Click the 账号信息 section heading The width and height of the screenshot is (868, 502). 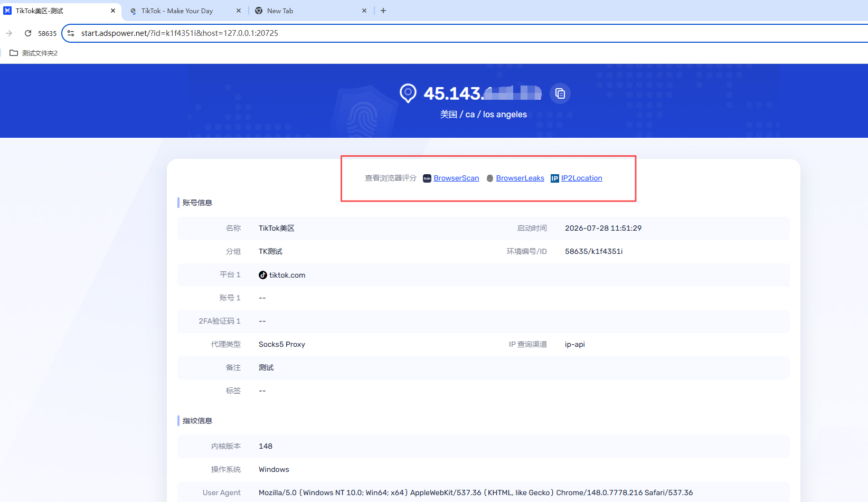[x=197, y=203]
